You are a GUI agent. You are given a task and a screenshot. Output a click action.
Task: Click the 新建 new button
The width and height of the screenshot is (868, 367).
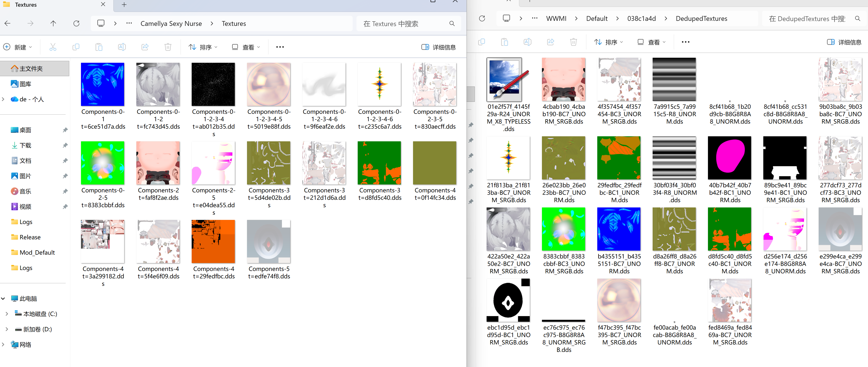pyautogui.click(x=18, y=47)
